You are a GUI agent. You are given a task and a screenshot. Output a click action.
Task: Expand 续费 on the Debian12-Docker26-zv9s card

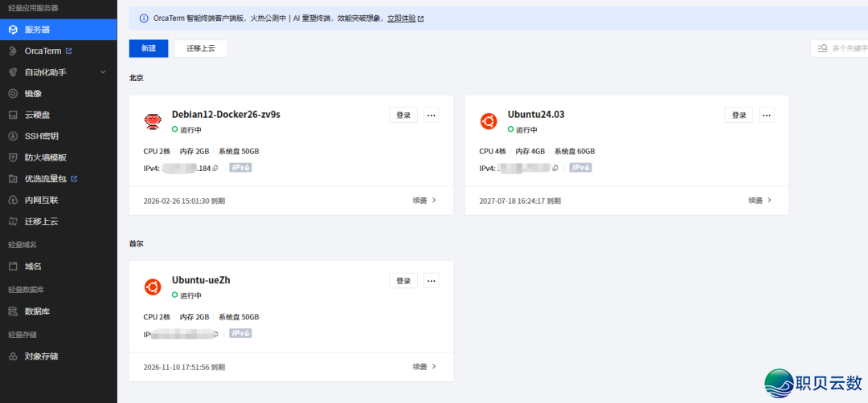[x=424, y=200]
